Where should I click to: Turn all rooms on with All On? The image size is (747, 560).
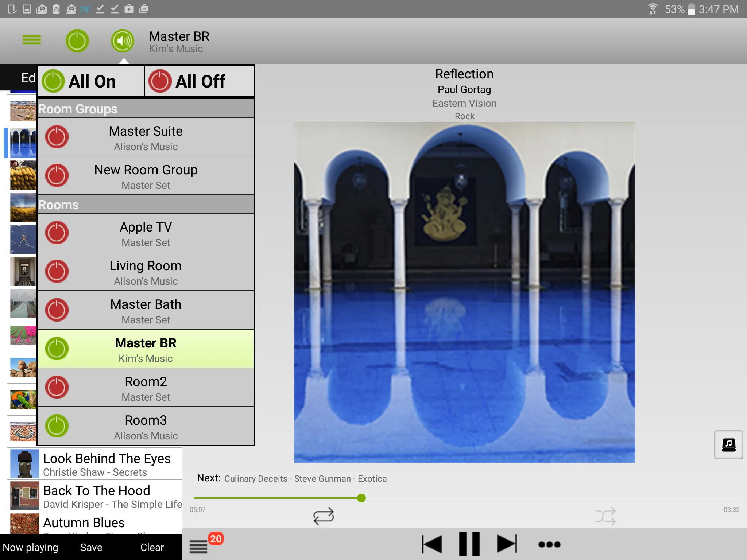(91, 81)
